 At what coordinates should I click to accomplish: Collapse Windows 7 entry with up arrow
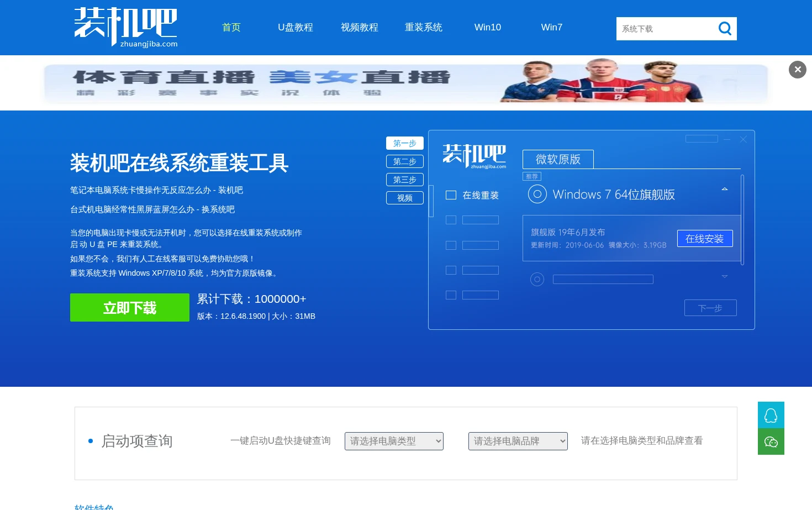pos(725,189)
